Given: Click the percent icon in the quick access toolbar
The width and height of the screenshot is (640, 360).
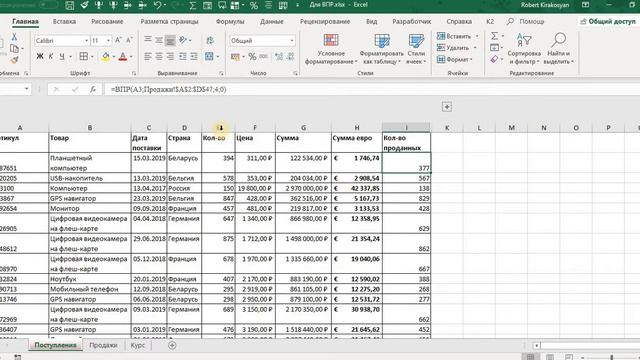Looking at the screenshot, I should tap(253, 5).
